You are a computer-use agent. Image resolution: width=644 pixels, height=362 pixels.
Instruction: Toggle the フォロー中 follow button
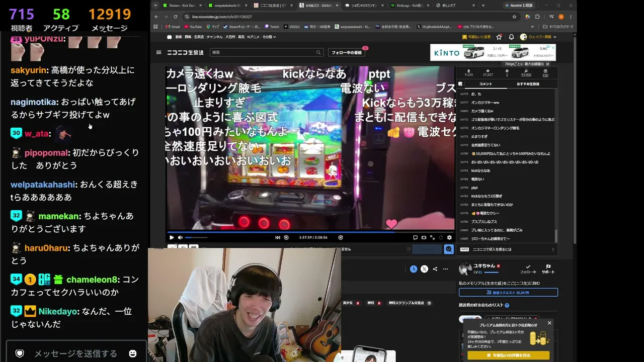(x=528, y=269)
